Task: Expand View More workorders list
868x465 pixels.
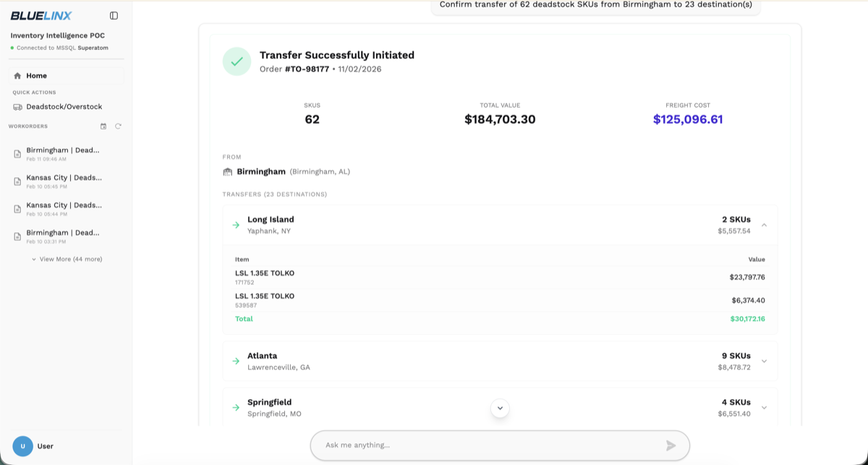Action: [67, 259]
